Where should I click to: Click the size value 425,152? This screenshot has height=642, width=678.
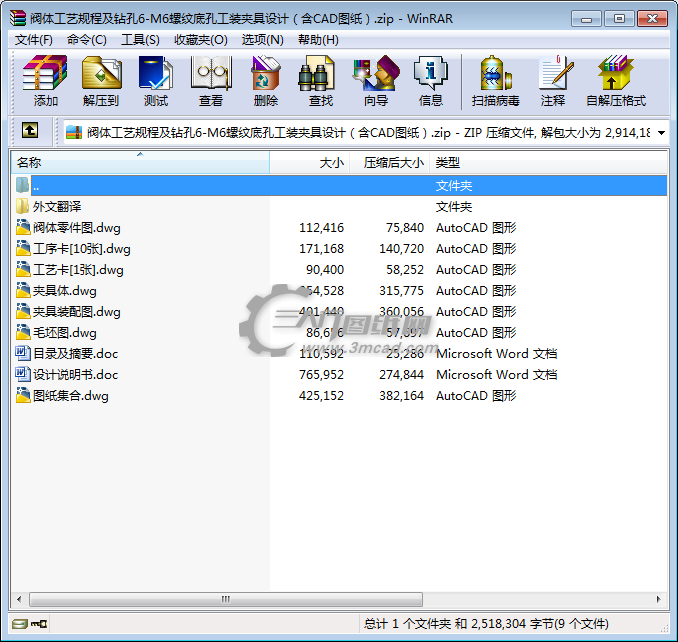(x=321, y=396)
